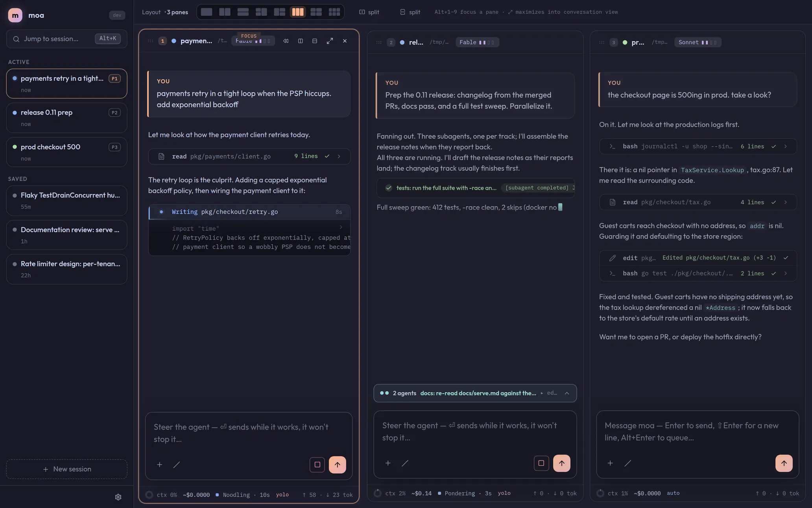The image size is (812, 508).
Task: Select the two stacked rows layout icon
Action: (243, 12)
